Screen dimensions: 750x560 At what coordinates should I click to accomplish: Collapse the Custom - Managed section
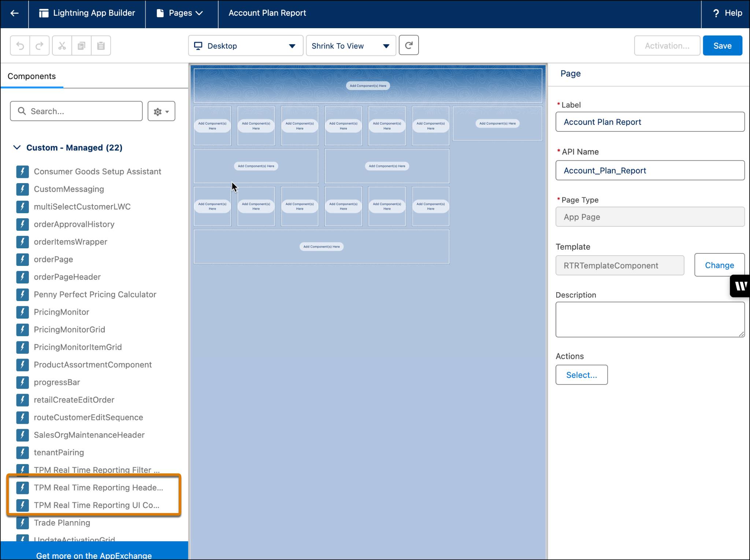[x=17, y=148]
